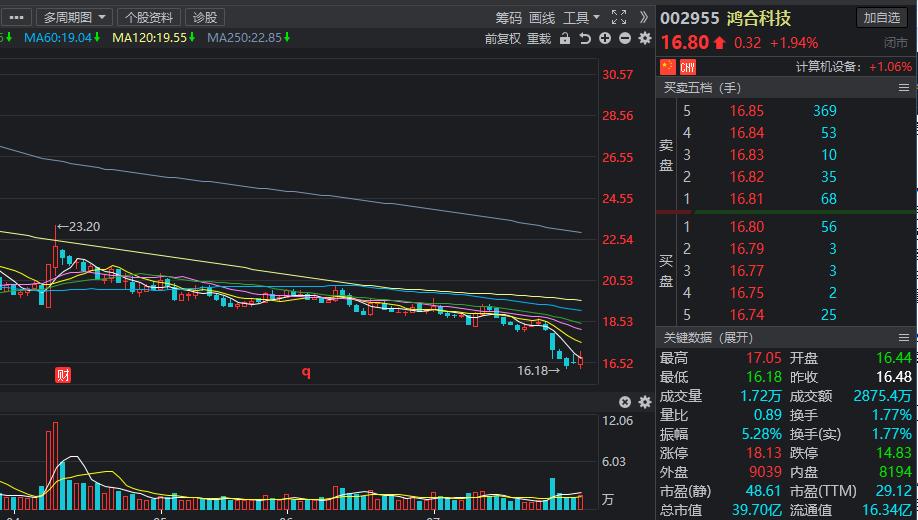Click the 闭市 market status label
The image size is (918, 520).
[896, 43]
